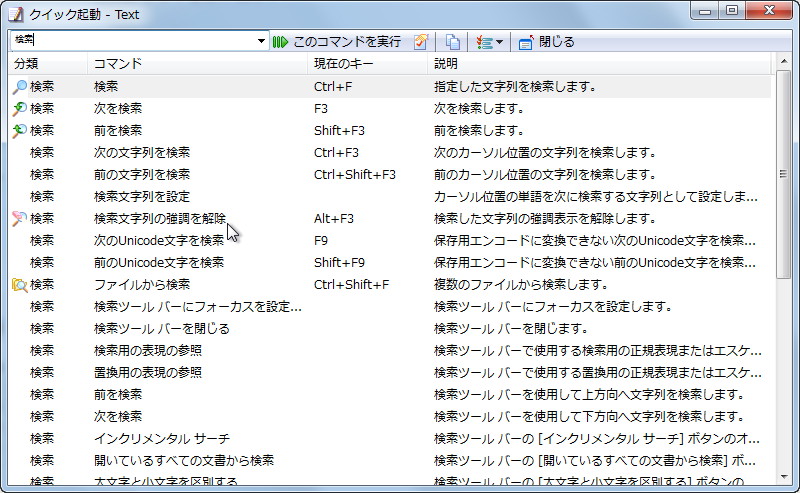Screen dimensions: 800x493
Task: Select the 置換用の表現の参照 command
Action: pos(148,372)
